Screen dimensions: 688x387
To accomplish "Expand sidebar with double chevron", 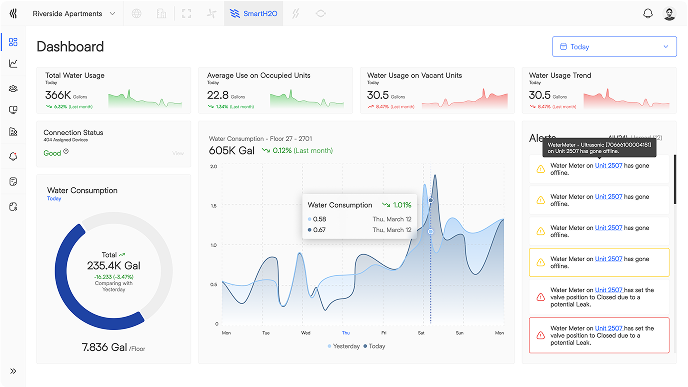I will point(13,371).
